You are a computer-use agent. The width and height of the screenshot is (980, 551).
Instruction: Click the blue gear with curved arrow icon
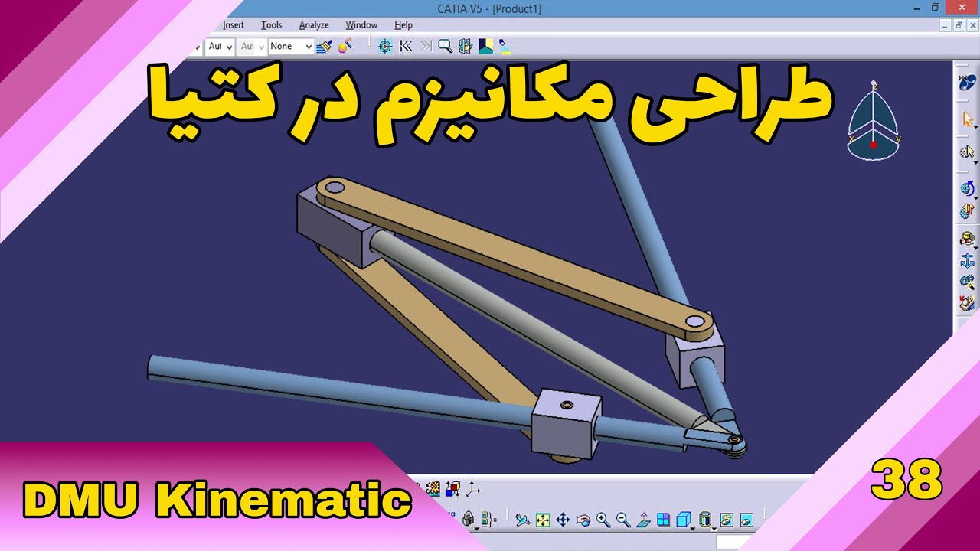coord(967,188)
